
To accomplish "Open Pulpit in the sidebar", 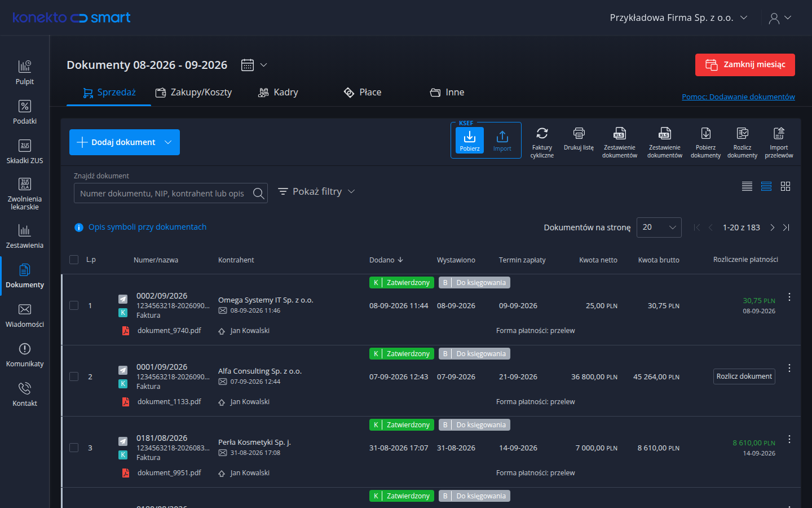I will (25, 73).
